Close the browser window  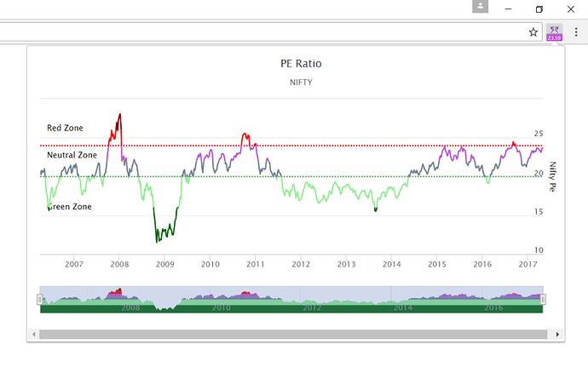[570, 9]
